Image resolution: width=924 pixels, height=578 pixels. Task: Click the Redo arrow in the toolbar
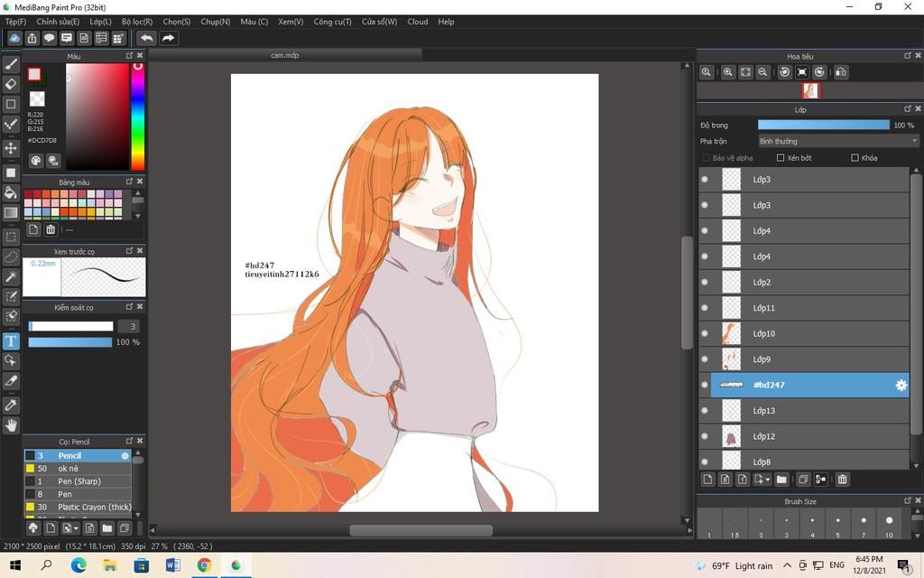click(x=168, y=38)
